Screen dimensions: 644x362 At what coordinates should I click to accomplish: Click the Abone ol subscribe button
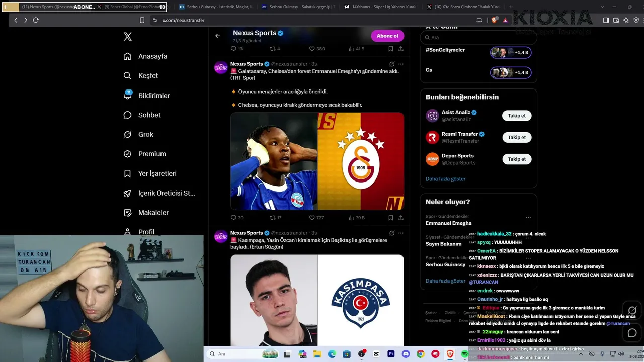tap(387, 36)
